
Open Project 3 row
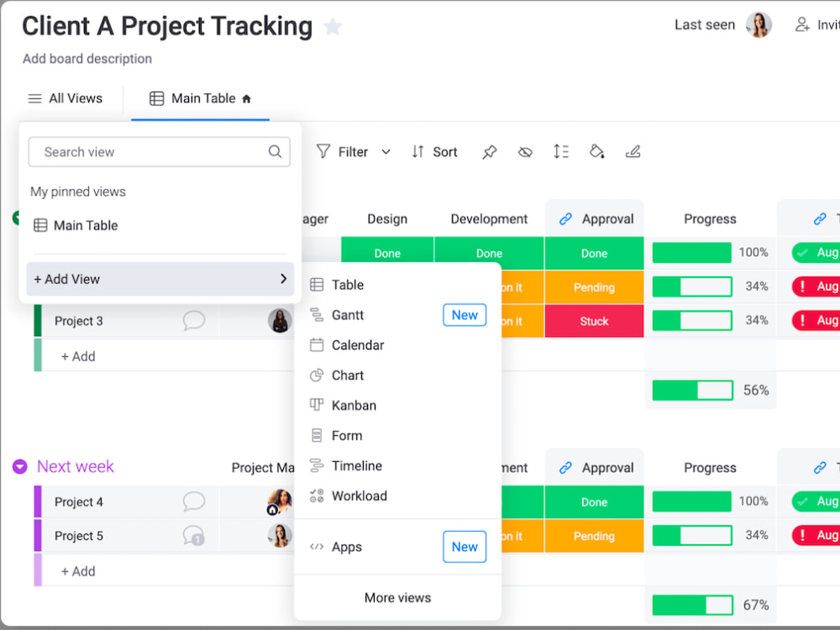tap(79, 321)
